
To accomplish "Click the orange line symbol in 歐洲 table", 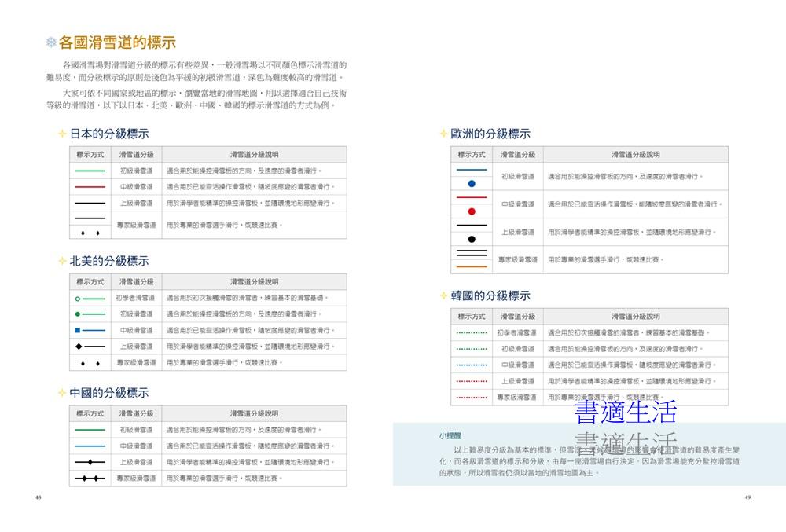I will pos(472,267).
